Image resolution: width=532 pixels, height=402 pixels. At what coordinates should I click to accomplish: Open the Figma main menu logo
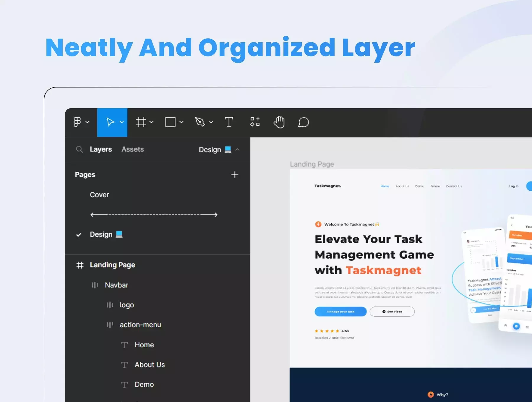click(77, 122)
